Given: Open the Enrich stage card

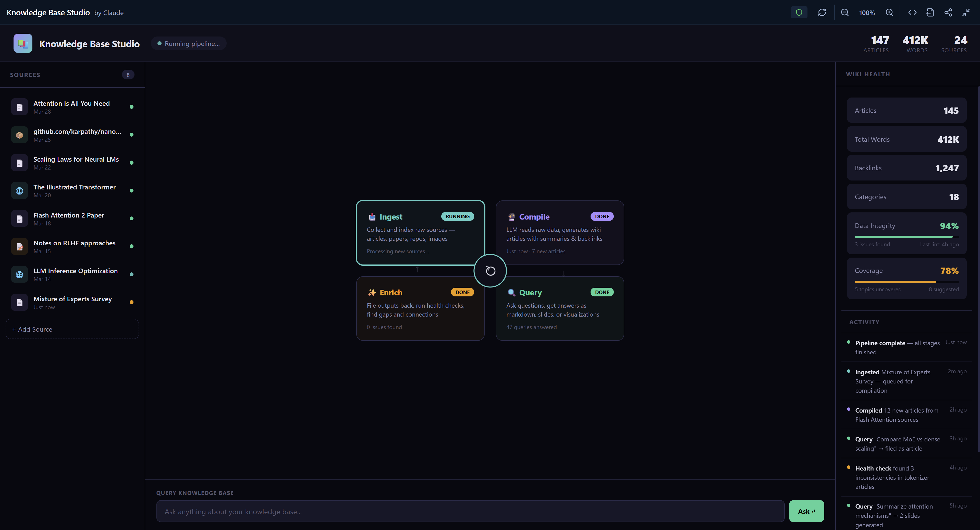Looking at the screenshot, I should coord(420,309).
